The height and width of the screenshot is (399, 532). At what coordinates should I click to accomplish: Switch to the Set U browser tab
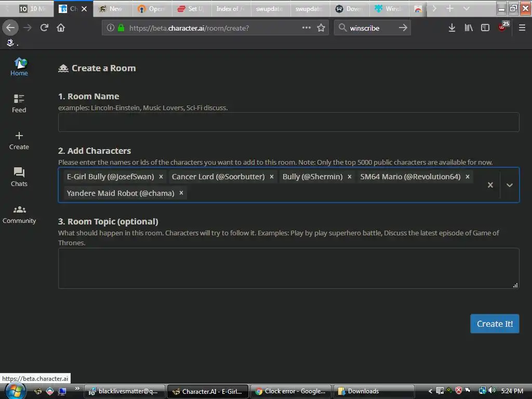pos(191,9)
